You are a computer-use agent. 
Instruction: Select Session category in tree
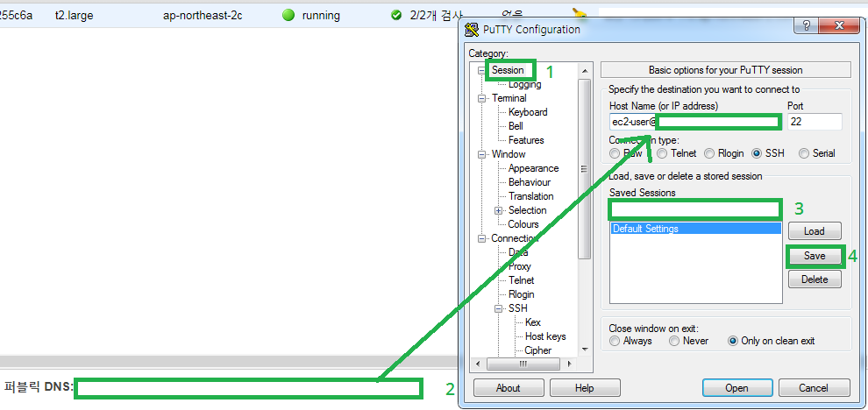click(508, 70)
